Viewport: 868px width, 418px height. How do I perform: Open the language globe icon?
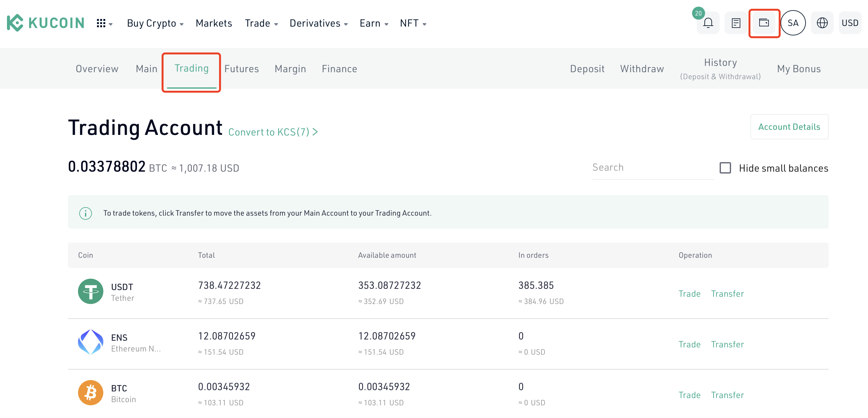tap(822, 23)
